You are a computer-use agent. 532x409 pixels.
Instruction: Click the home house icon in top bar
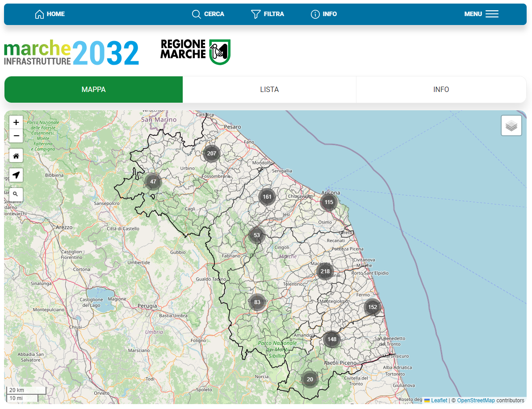(x=39, y=14)
